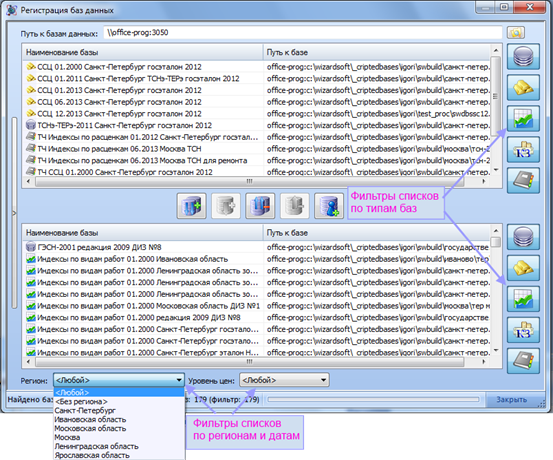Choose <Без региона> in region list
Viewport: 553px width, 460px height.
point(119,401)
